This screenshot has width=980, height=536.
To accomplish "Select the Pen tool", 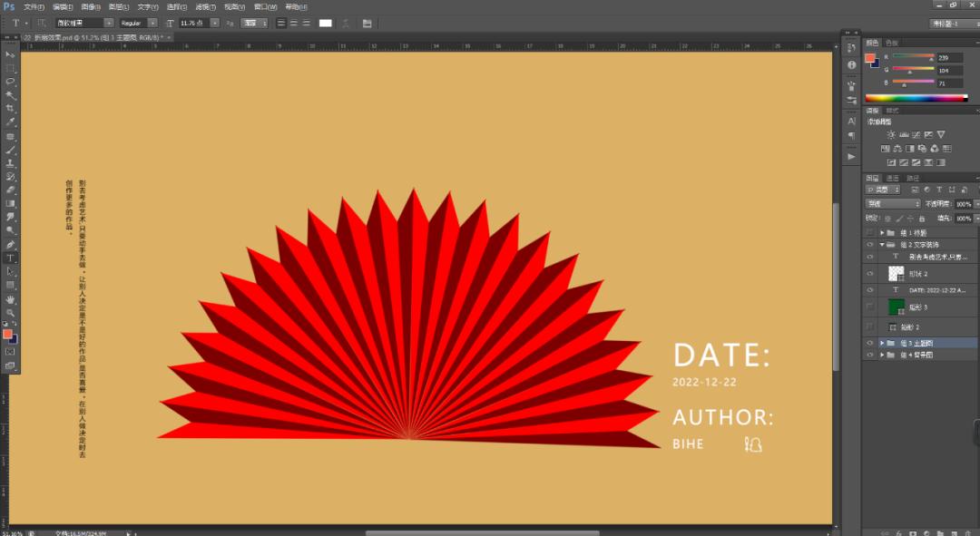I will pyautogui.click(x=11, y=245).
